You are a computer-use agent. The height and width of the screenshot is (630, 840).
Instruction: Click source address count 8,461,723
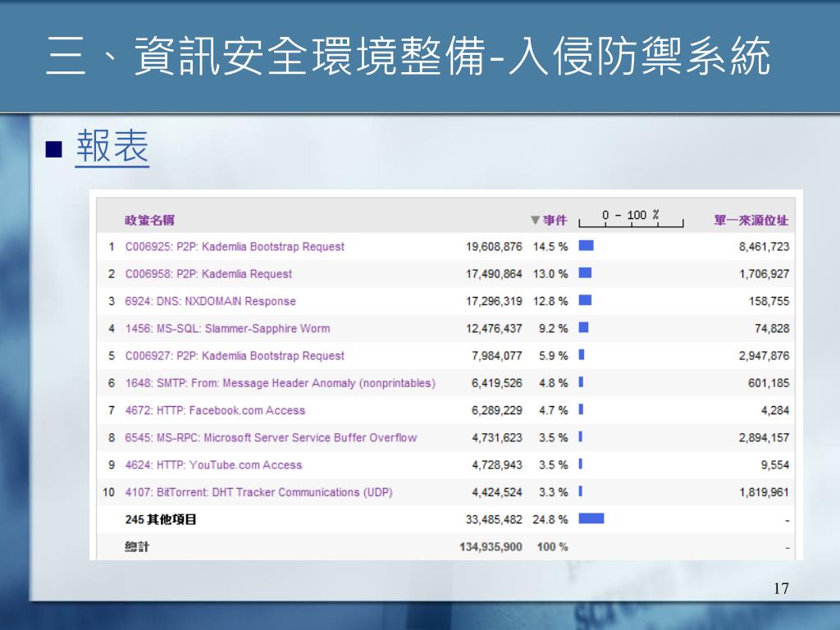click(764, 246)
